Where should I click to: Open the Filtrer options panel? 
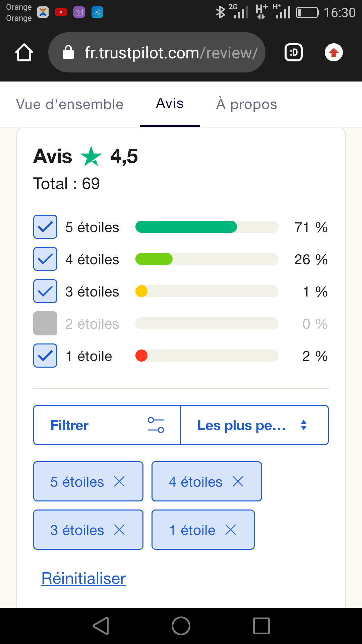(x=107, y=425)
